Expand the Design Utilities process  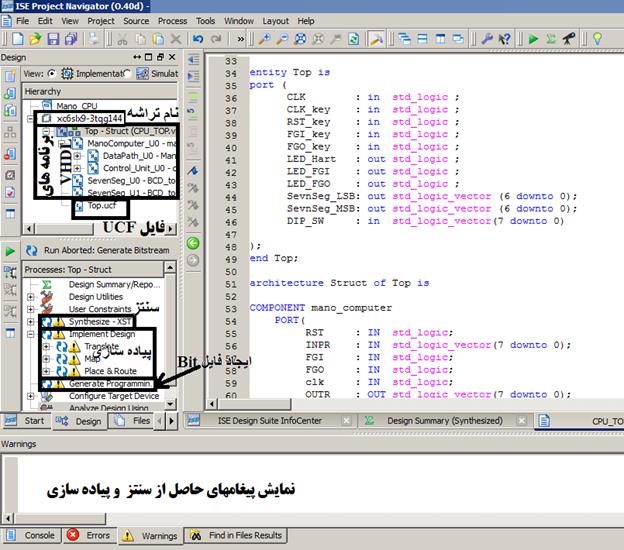click(31, 297)
